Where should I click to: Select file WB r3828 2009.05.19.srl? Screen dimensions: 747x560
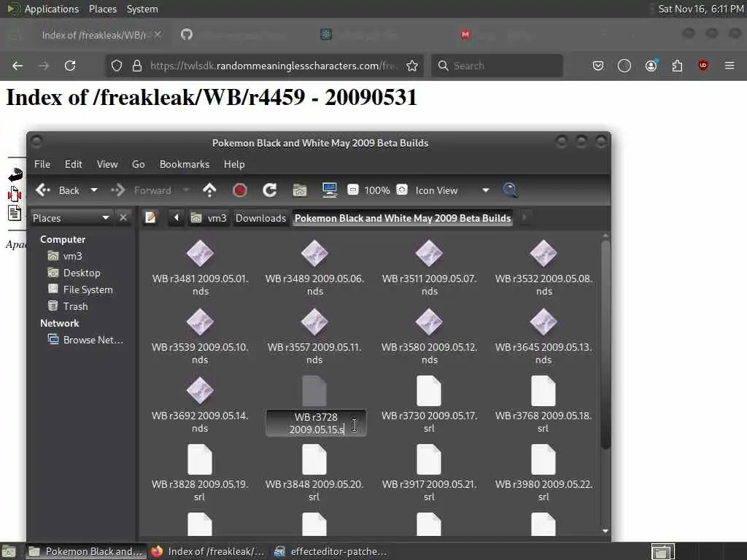(200, 474)
